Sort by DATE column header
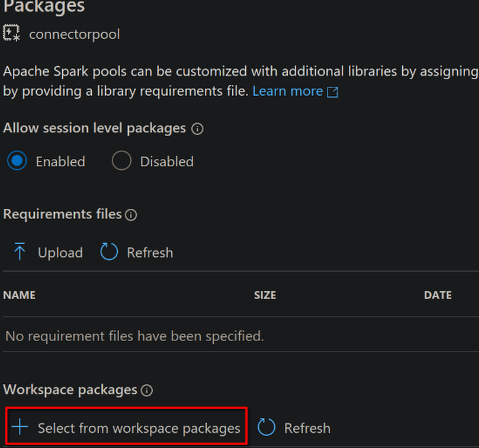 click(438, 295)
